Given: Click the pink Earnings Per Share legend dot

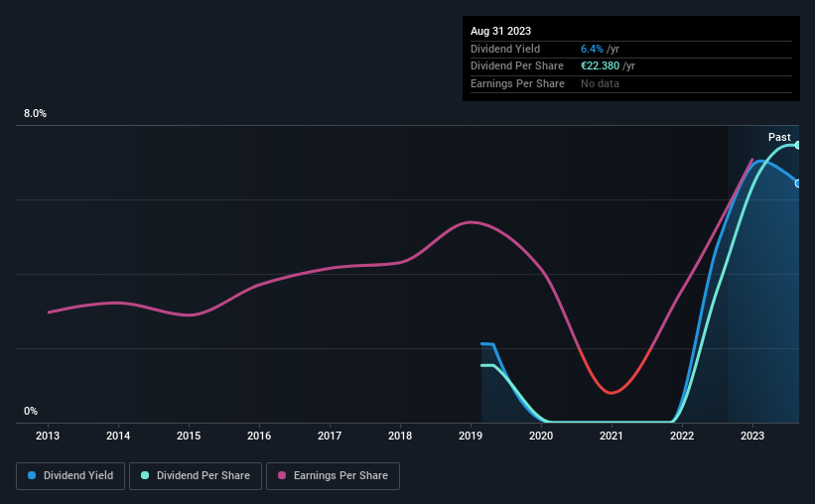Looking at the screenshot, I should (282, 475).
